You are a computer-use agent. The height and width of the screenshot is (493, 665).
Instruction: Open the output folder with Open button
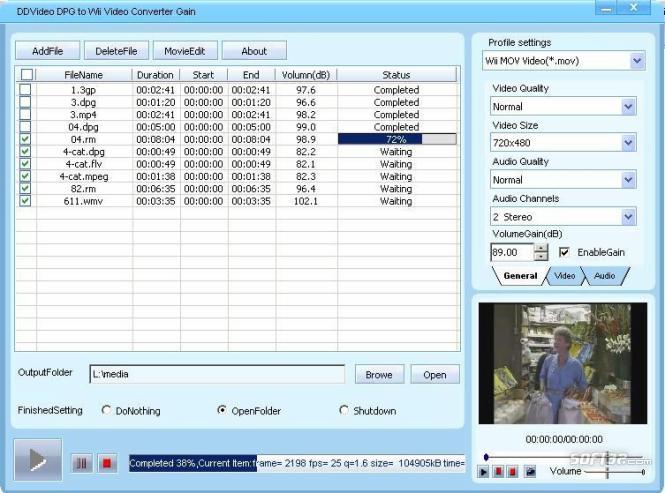pos(435,374)
